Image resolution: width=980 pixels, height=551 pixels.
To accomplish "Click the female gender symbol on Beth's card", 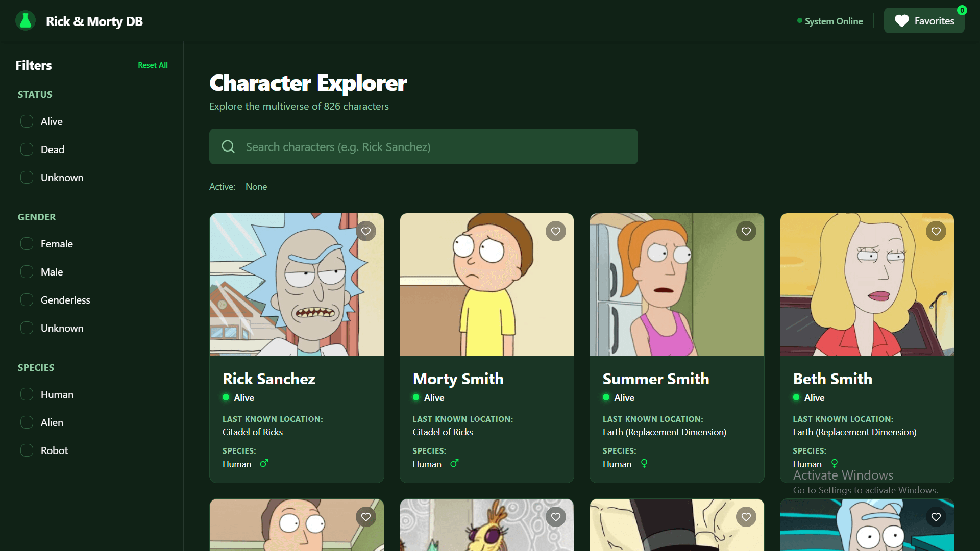I will 835,464.
